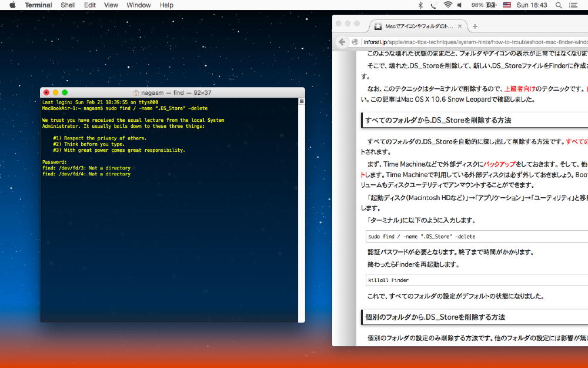Click the 'Last login' line in Terminal
Screen dimensions: 588x368
point(100,102)
